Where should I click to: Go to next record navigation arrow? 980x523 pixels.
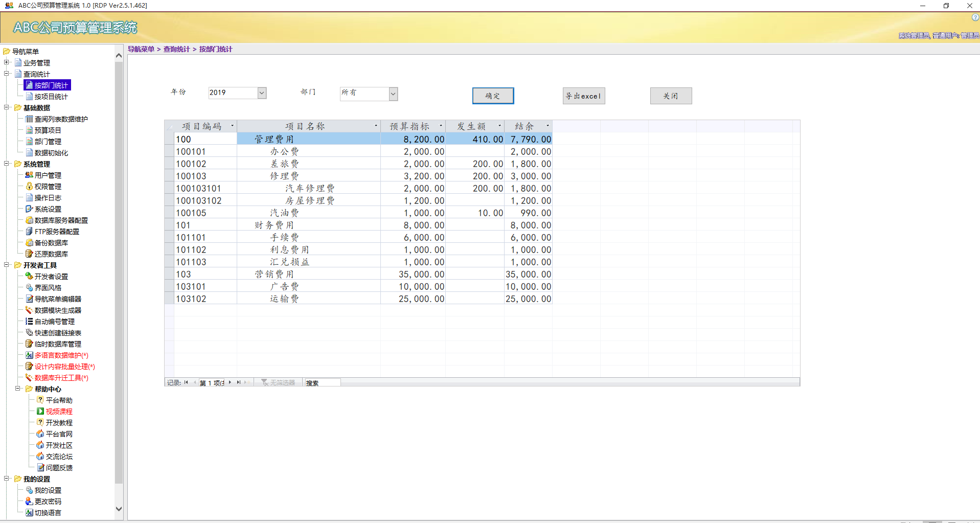coord(230,382)
